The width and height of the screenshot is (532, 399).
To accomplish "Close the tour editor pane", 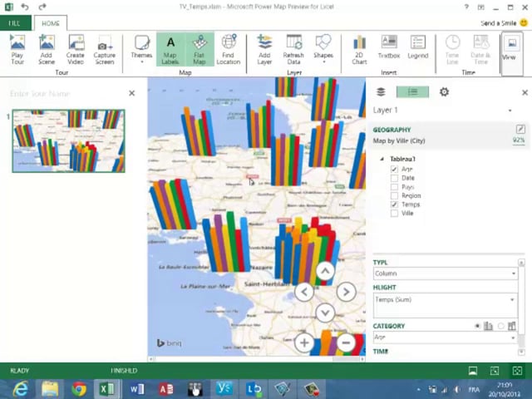I will 132,93.
